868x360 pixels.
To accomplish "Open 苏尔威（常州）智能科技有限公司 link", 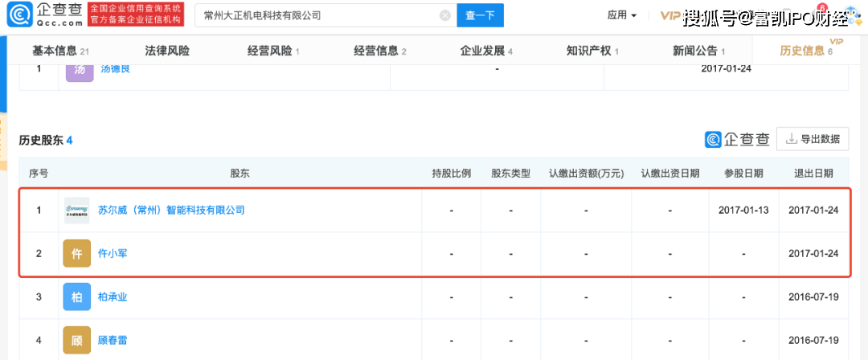I will click(170, 211).
